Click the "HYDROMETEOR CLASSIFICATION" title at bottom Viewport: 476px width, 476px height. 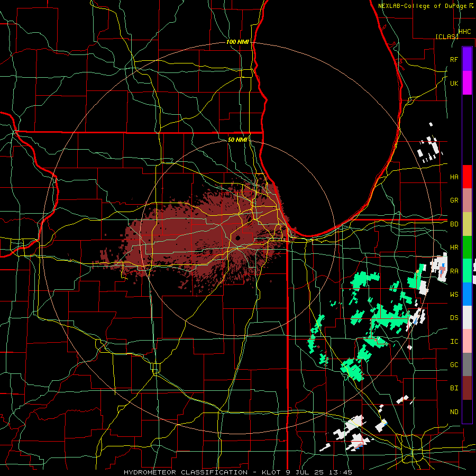(186, 472)
